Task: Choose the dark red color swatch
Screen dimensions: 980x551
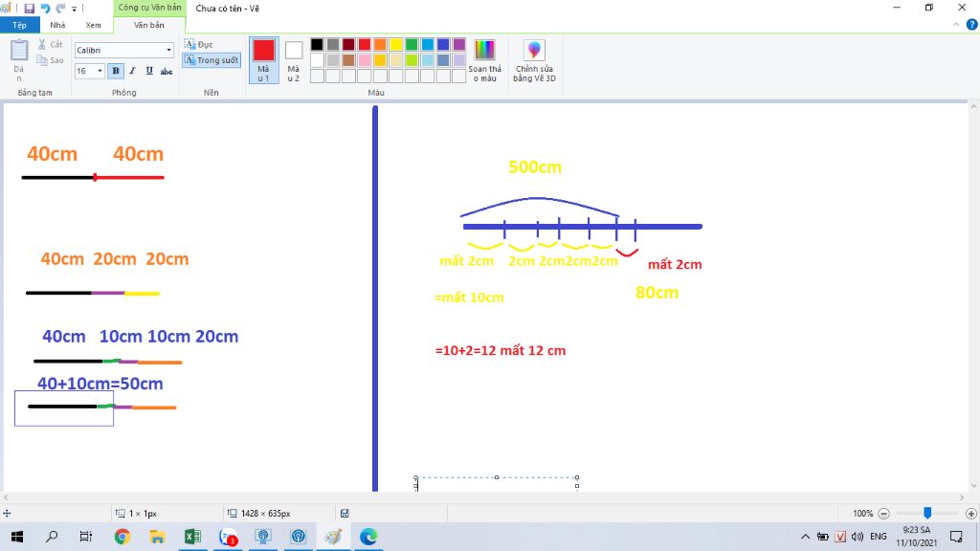Action: [x=348, y=44]
